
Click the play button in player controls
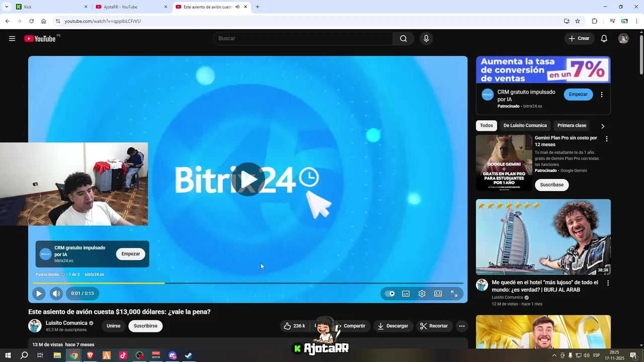(39, 294)
